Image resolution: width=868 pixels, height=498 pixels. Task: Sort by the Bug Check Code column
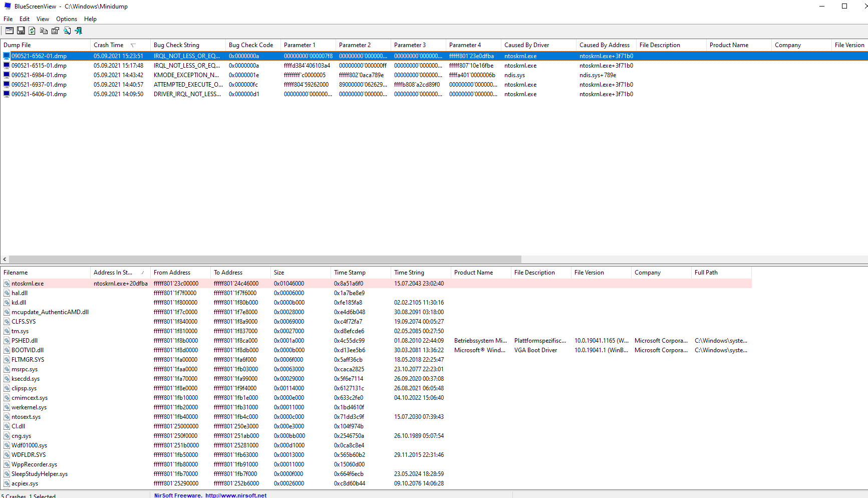(253, 45)
